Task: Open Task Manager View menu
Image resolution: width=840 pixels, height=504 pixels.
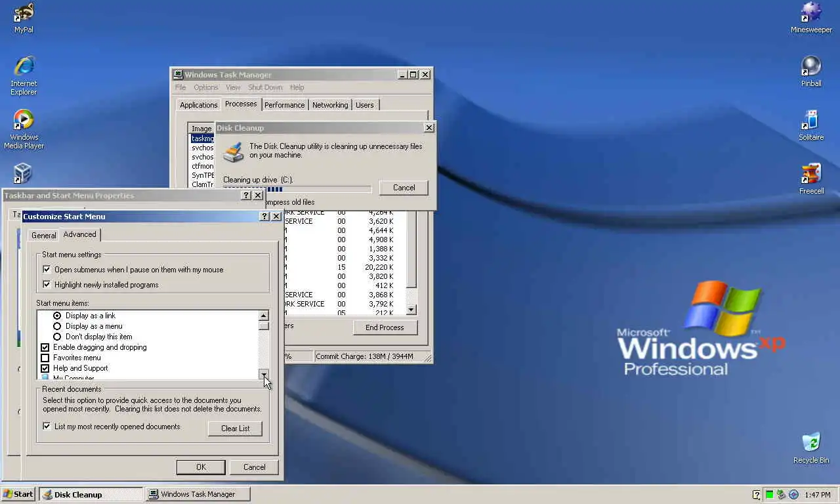Action: pyautogui.click(x=233, y=87)
